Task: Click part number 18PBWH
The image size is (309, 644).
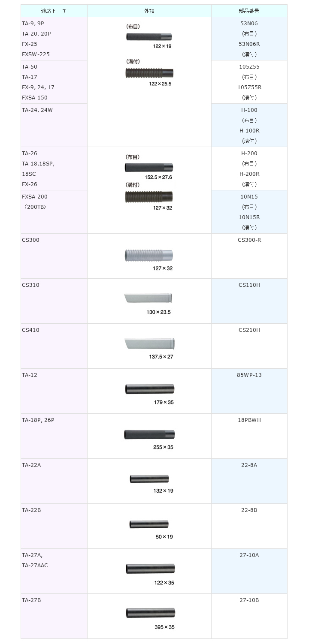Action: pos(249,420)
